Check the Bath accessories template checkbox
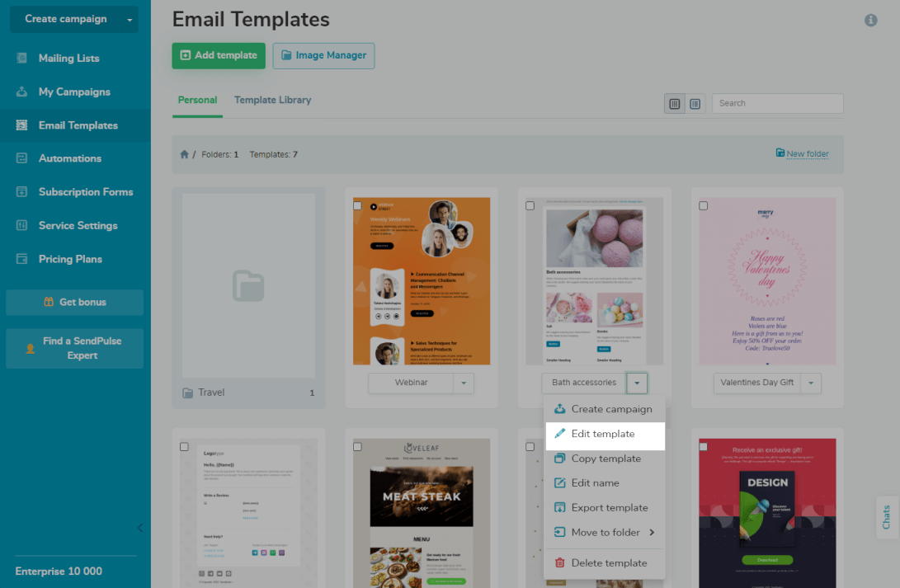This screenshot has height=588, width=900. [x=530, y=205]
